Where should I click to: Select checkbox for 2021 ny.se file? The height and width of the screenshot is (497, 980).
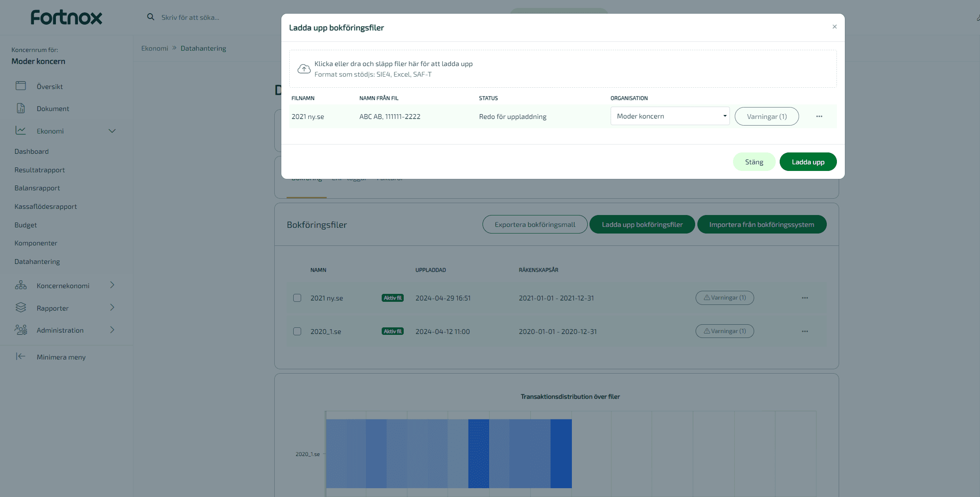[297, 298]
